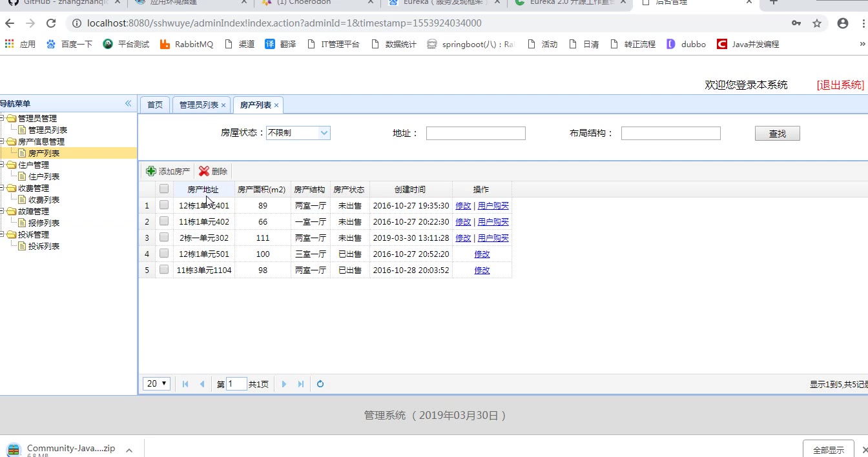Close the 房产列表 tab
Screen dimensions: 868x457
pyautogui.click(x=276, y=105)
